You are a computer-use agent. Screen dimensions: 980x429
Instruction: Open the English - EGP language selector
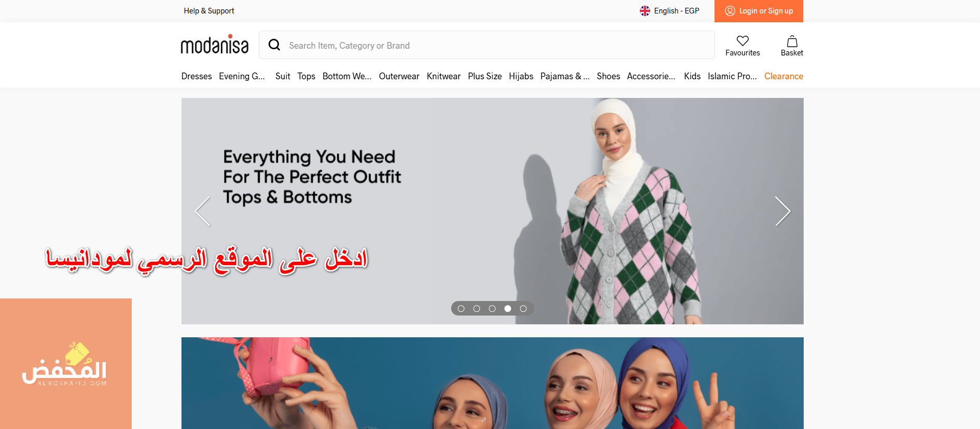(x=669, y=11)
